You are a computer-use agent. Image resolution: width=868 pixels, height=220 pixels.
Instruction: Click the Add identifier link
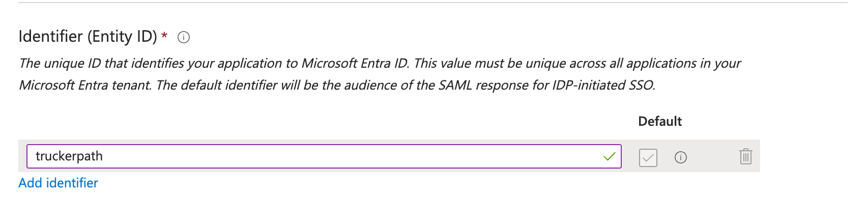point(58,183)
